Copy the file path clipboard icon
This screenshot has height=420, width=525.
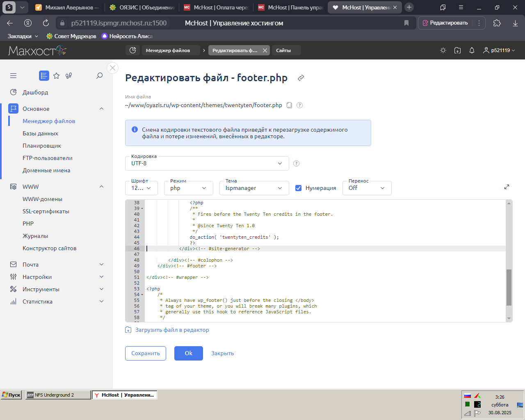point(289,105)
